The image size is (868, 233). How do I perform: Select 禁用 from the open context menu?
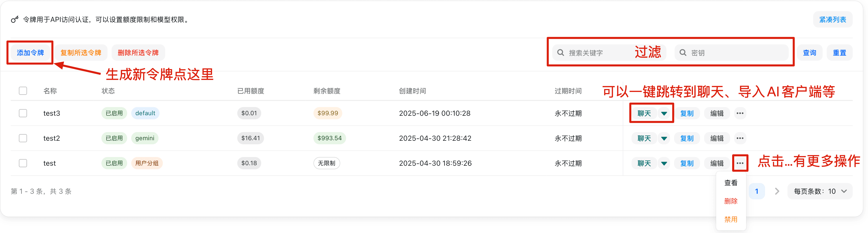[x=731, y=219]
